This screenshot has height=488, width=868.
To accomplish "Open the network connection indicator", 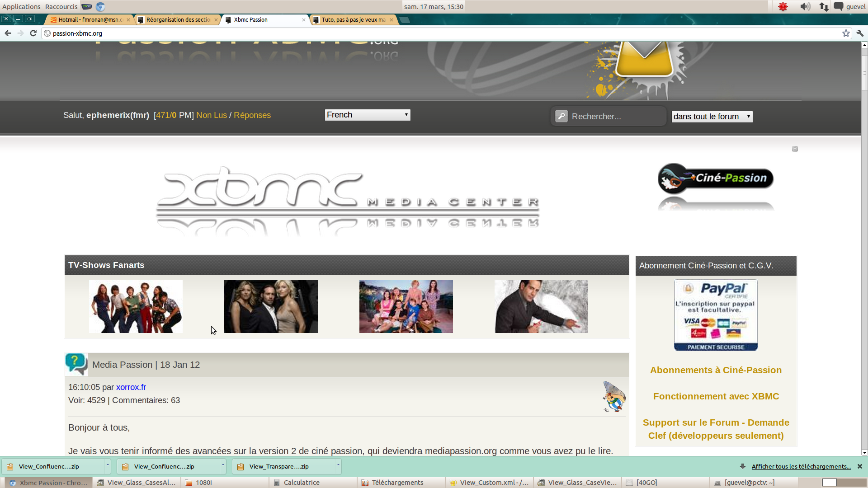I will point(824,6).
